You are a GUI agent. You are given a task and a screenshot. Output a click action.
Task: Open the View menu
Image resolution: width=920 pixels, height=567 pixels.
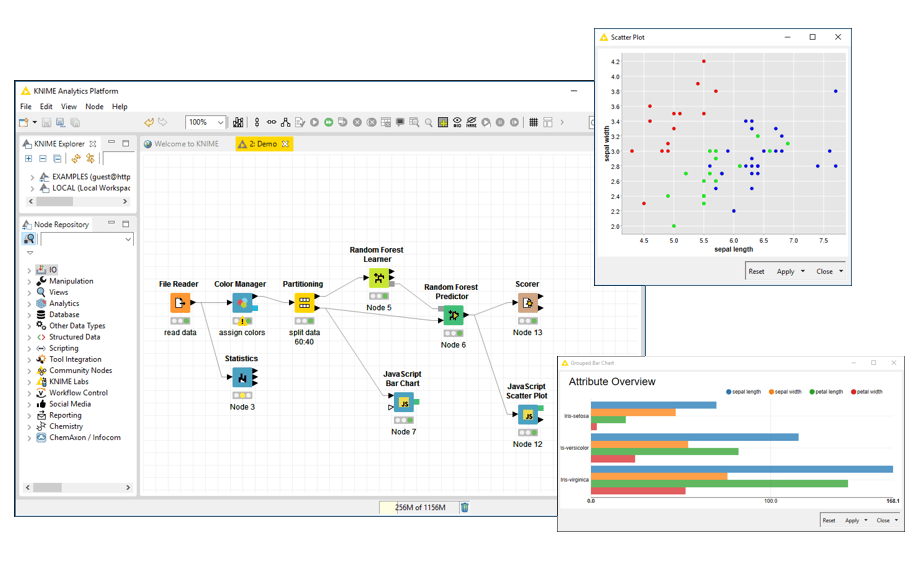pos(69,106)
